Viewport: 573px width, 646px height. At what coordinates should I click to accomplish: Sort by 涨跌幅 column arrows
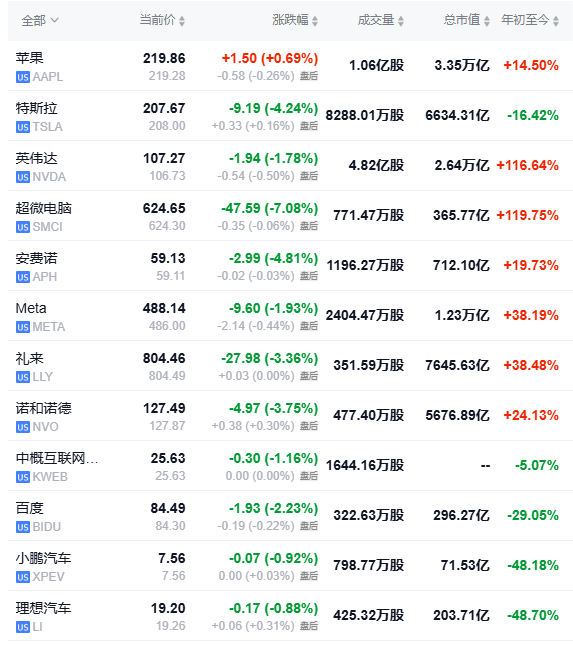point(315,21)
